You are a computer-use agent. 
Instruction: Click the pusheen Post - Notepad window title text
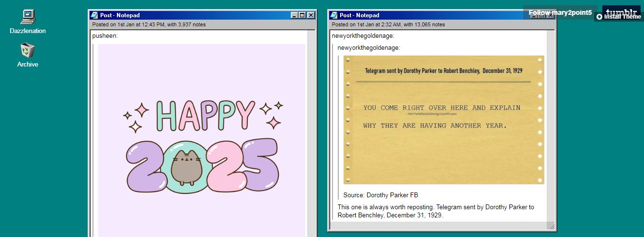point(120,15)
